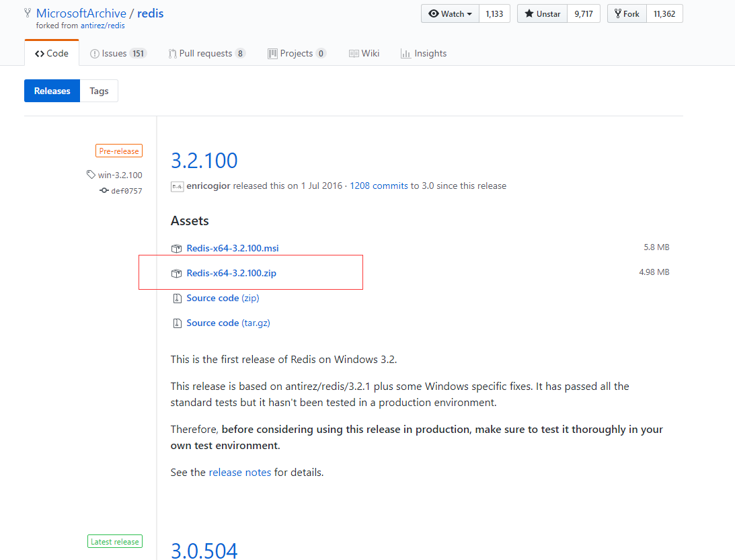Open the redis repository link
The image size is (735, 560).
pos(151,13)
